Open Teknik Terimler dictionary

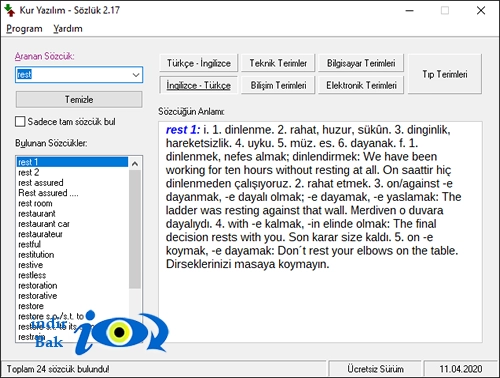pyautogui.click(x=278, y=63)
